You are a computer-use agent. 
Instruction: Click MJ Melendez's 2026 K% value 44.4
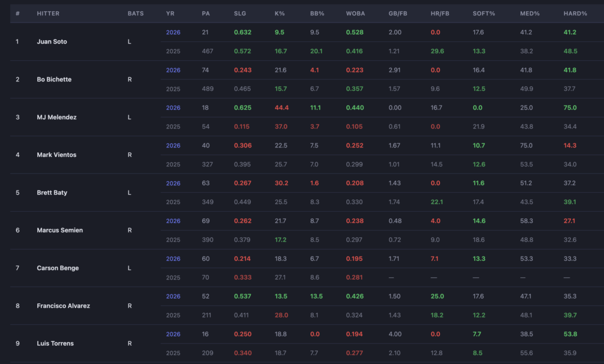(x=281, y=108)
